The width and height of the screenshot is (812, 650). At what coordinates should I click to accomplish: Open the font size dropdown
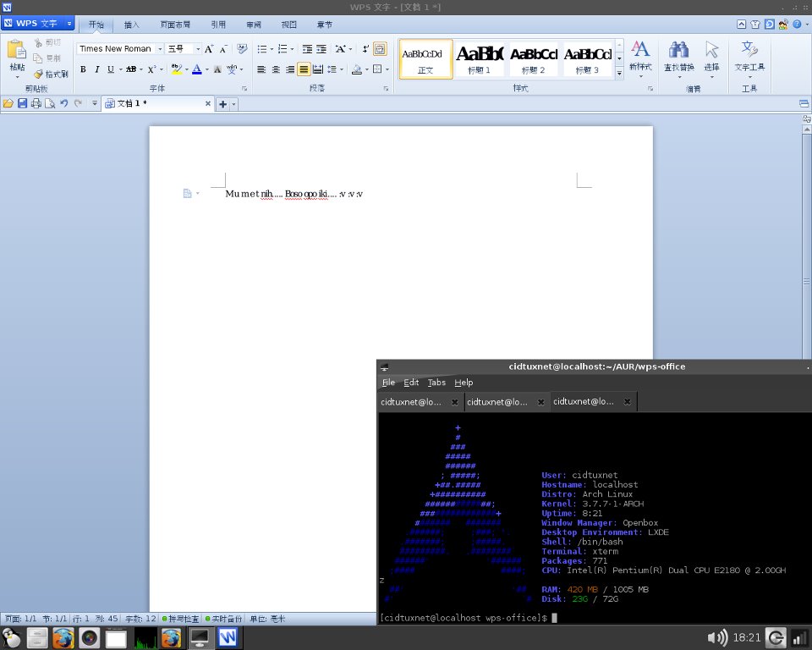coord(198,49)
